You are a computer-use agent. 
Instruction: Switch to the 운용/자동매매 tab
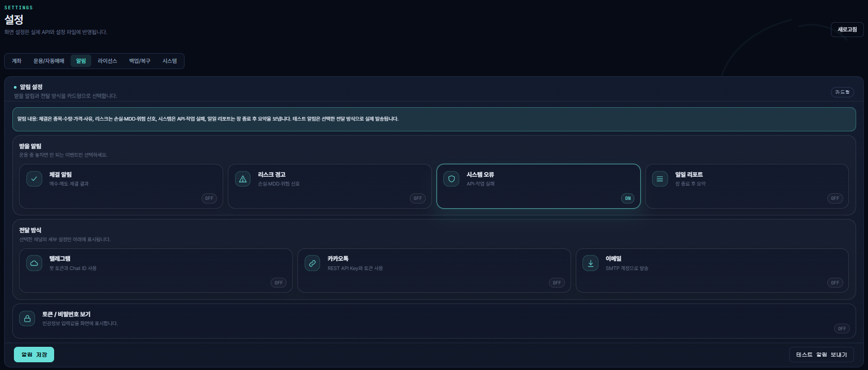49,61
